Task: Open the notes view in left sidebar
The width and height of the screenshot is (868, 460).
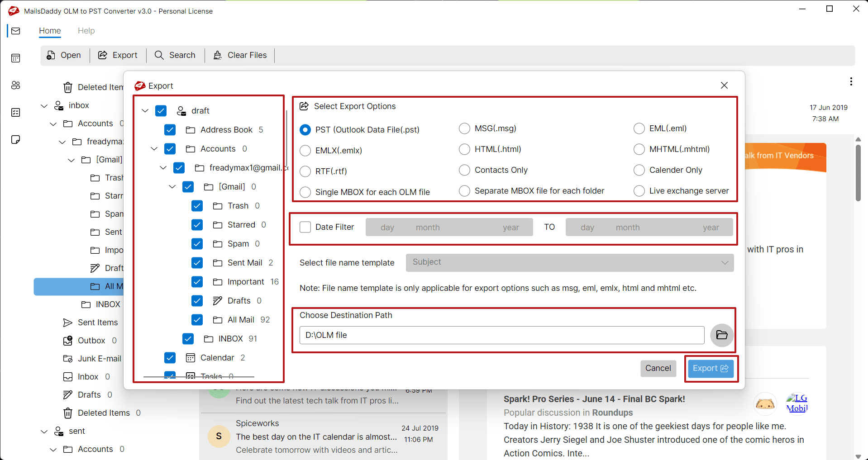Action: tap(16, 139)
